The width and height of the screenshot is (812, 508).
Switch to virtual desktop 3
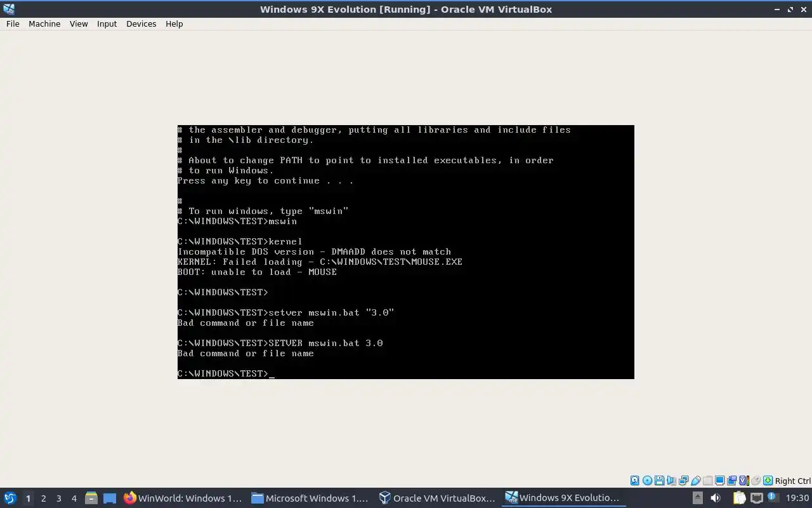point(58,498)
